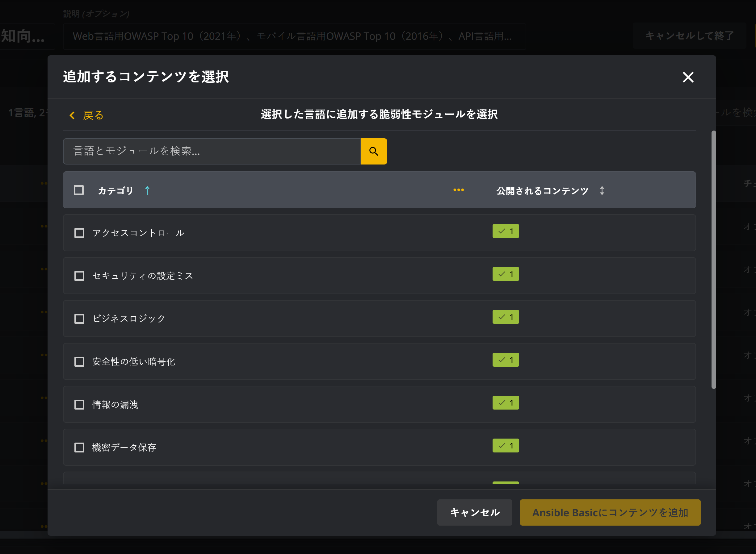Focus the 言語とモジュールを検索 search field
This screenshot has height=554, width=756.
[212, 151]
